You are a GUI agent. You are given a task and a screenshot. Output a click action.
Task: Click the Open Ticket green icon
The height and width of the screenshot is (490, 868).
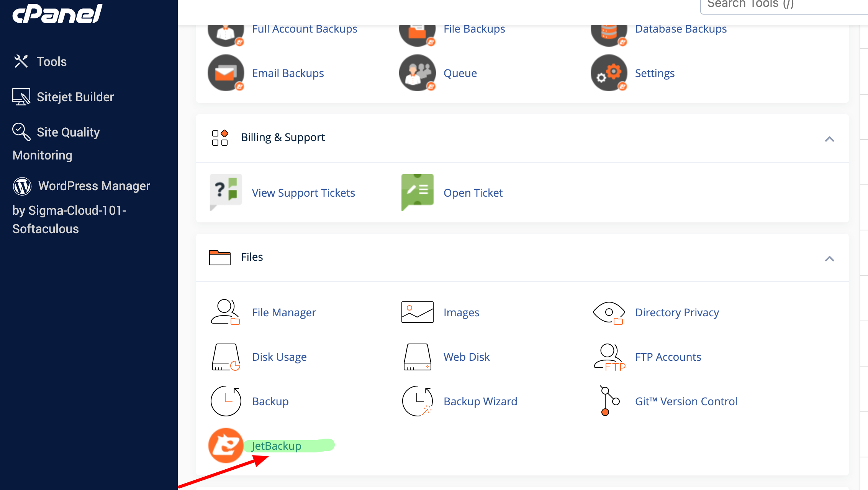click(x=418, y=192)
